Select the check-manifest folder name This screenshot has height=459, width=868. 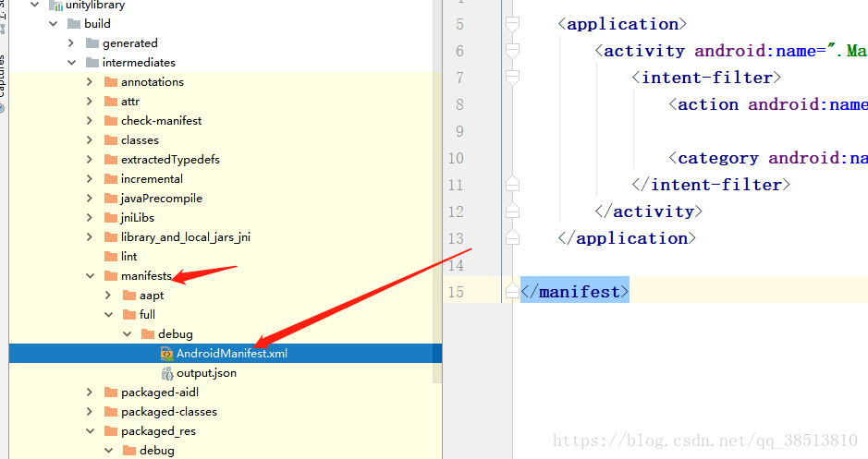click(x=161, y=121)
